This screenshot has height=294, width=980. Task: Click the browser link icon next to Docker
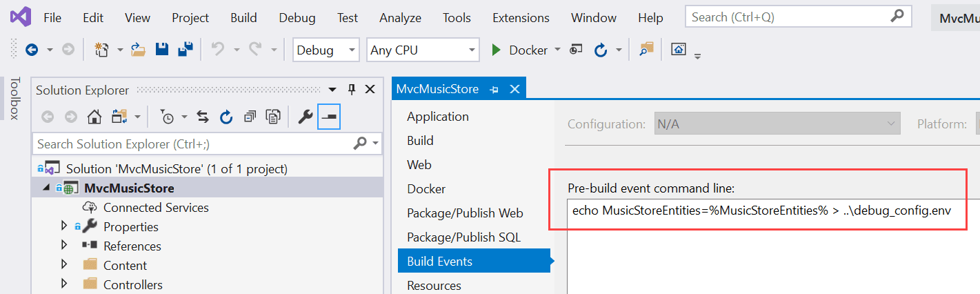pos(576,50)
